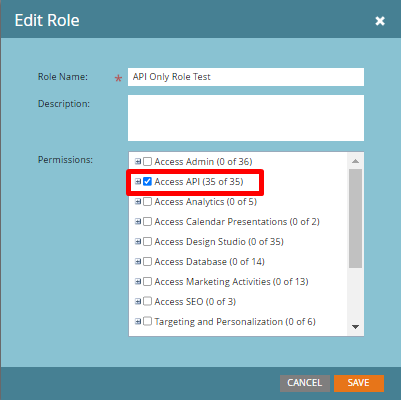Click into the Description text area

(246, 118)
